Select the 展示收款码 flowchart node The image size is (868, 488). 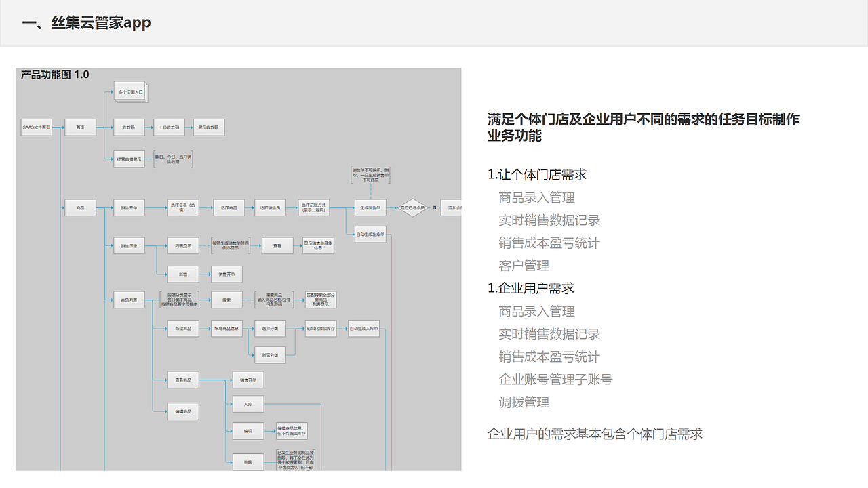tap(209, 127)
